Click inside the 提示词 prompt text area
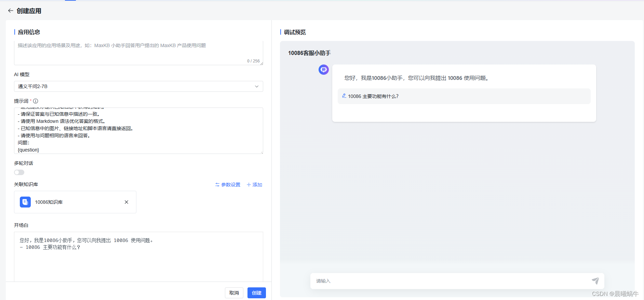The height and width of the screenshot is (300, 644). click(x=138, y=131)
